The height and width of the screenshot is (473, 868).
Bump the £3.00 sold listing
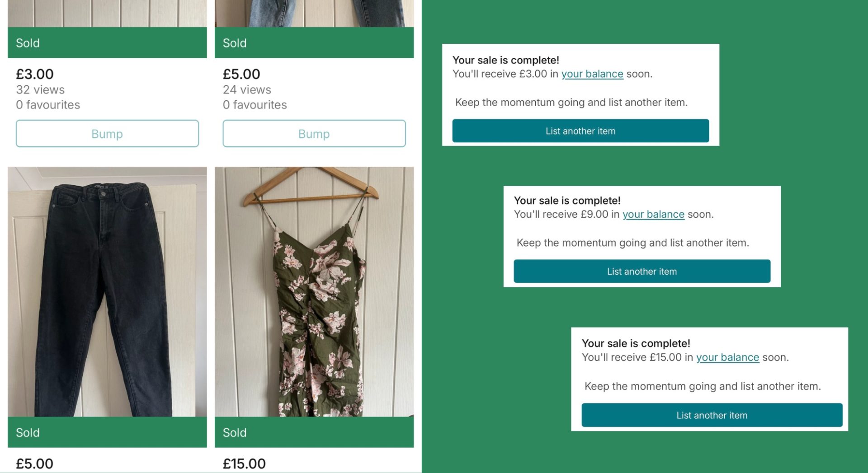(x=107, y=133)
